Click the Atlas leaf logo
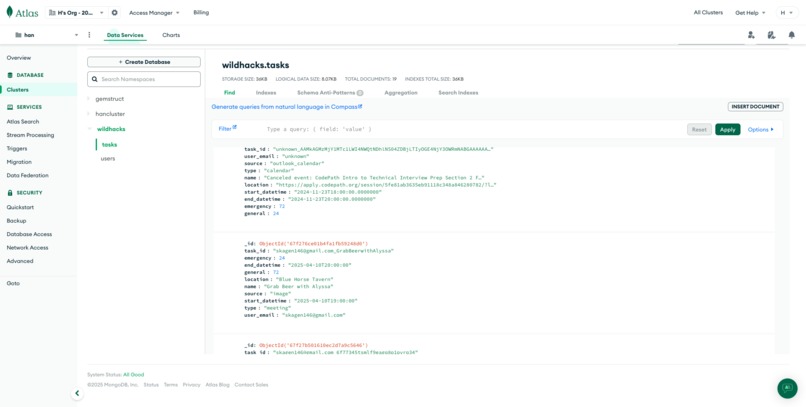 click(9, 12)
